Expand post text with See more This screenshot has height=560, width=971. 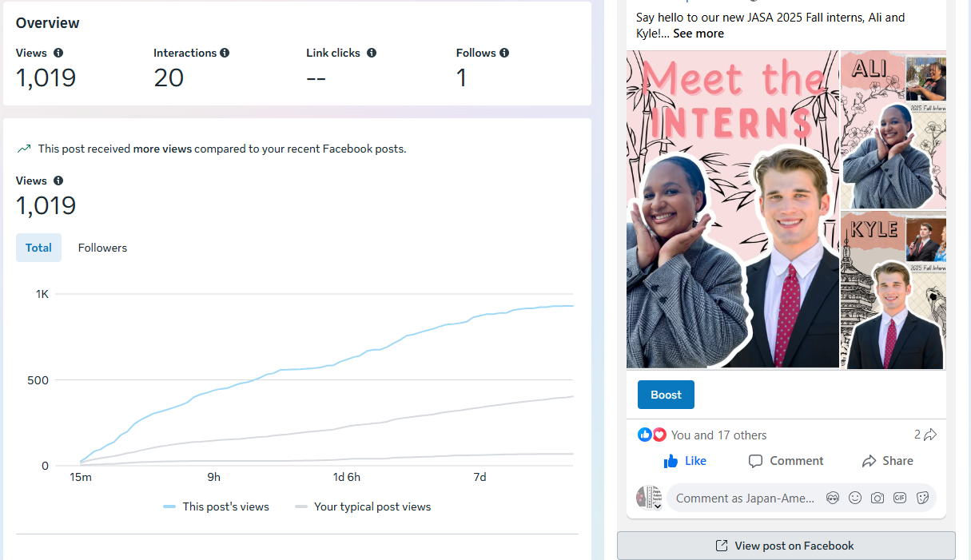point(698,34)
